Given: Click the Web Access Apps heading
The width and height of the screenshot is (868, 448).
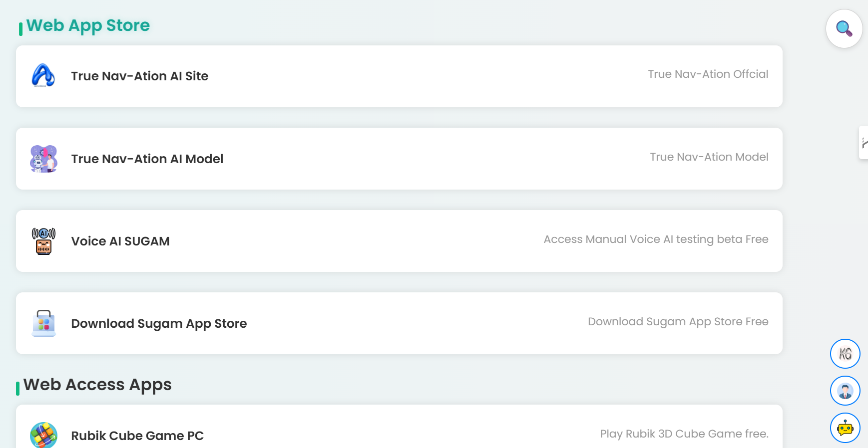Looking at the screenshot, I should [x=97, y=385].
